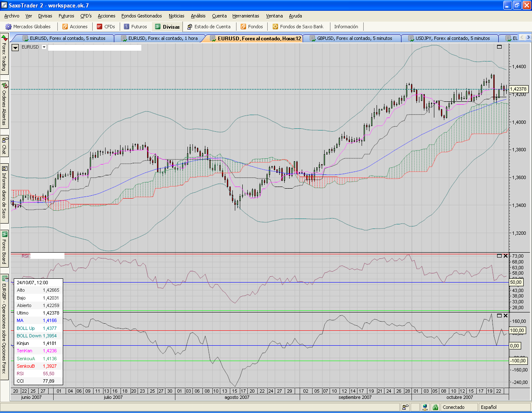Expand the EURUSD instrument dropdown

click(44, 47)
